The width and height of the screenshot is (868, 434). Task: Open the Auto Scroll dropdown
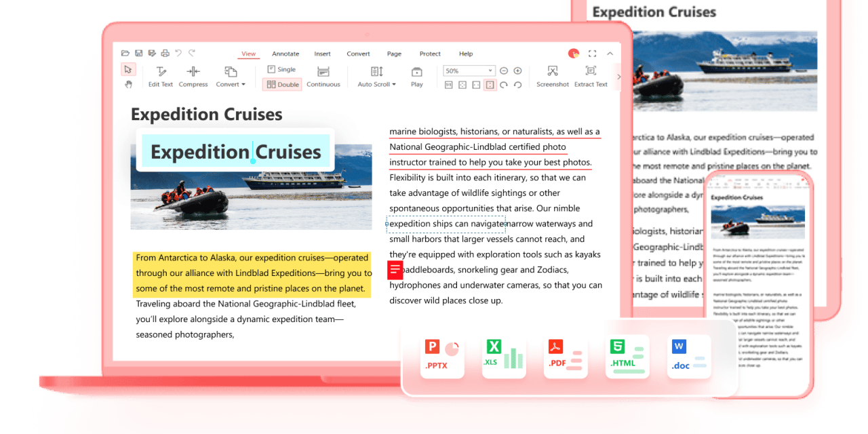click(x=376, y=76)
